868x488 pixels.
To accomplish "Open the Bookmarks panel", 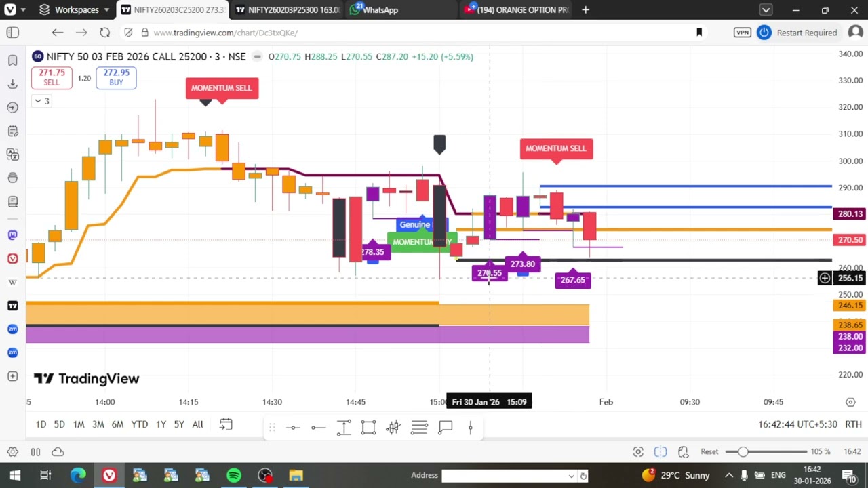I will click(x=12, y=60).
